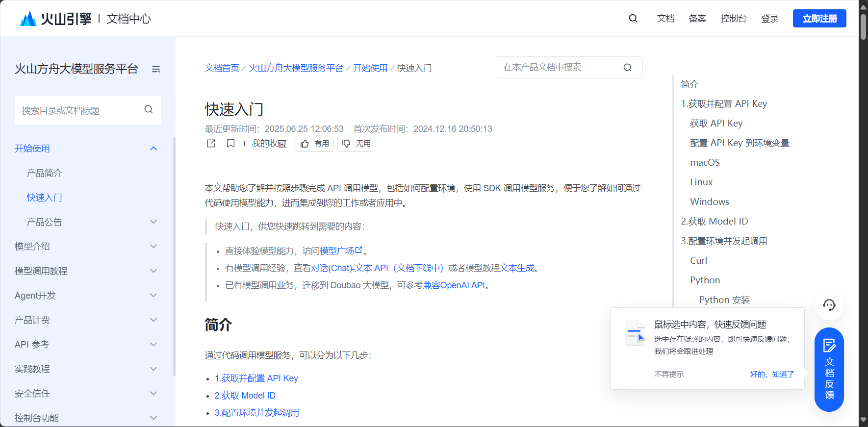Click the sidebar 搜索目录或文档标题 field
The width and height of the screenshot is (868, 427).
(x=88, y=110)
